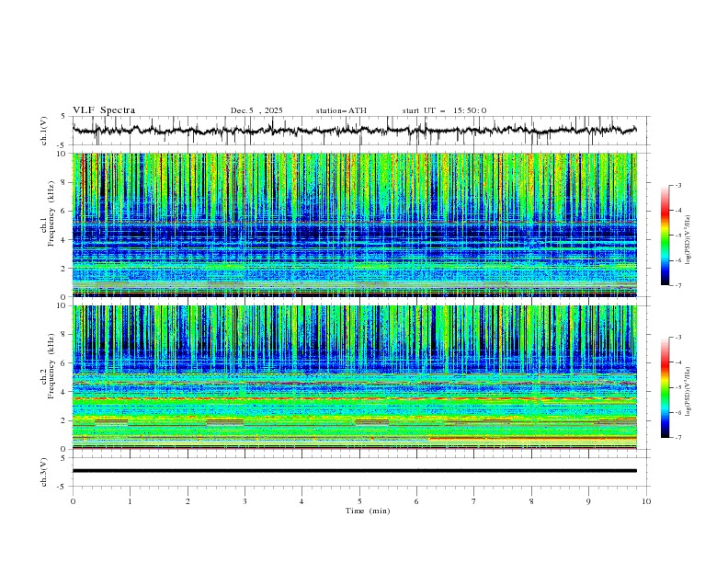Click the ch.2 frequency spectrogram panel
728x563 pixels.
pos(355,377)
